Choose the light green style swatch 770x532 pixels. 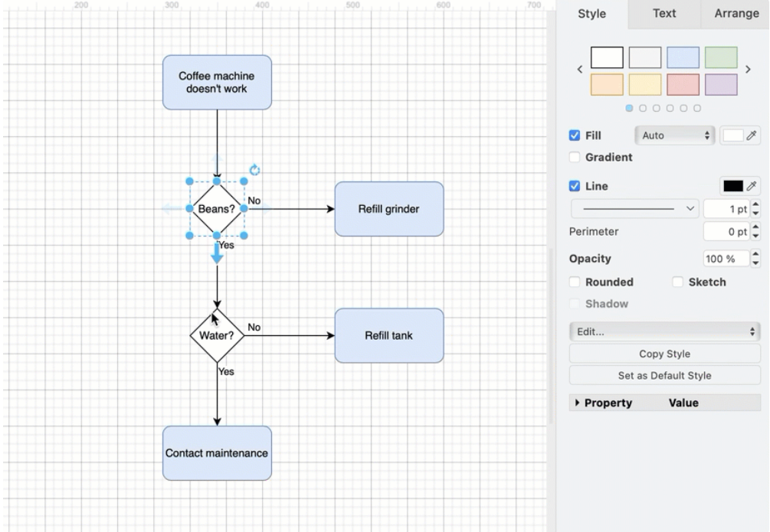click(x=721, y=57)
